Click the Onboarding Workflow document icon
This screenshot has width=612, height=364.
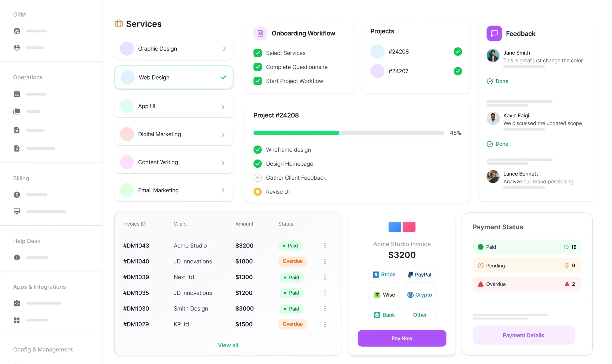click(x=260, y=33)
